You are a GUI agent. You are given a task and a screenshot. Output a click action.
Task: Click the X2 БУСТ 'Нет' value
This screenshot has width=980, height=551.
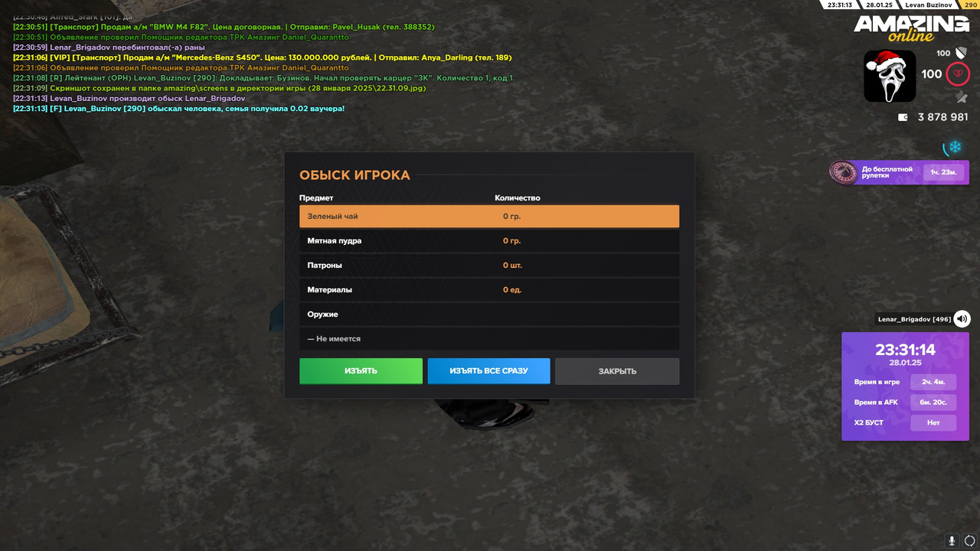pyautogui.click(x=933, y=422)
